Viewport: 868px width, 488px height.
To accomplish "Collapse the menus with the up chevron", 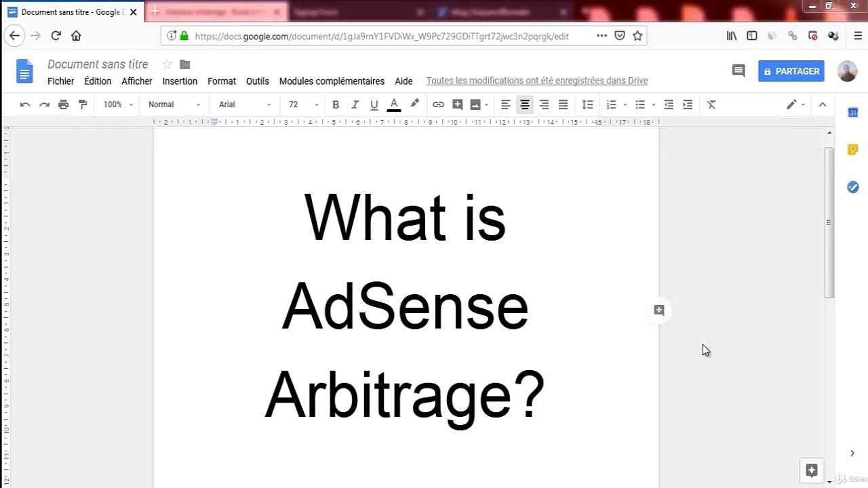I will (823, 104).
